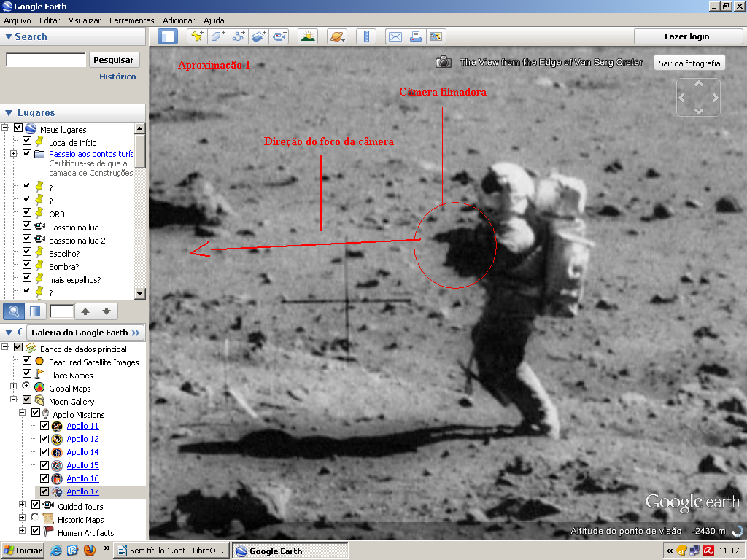The image size is (747, 560).
Task: Click the panel toggle icon beside magnifier
Action: (x=35, y=311)
